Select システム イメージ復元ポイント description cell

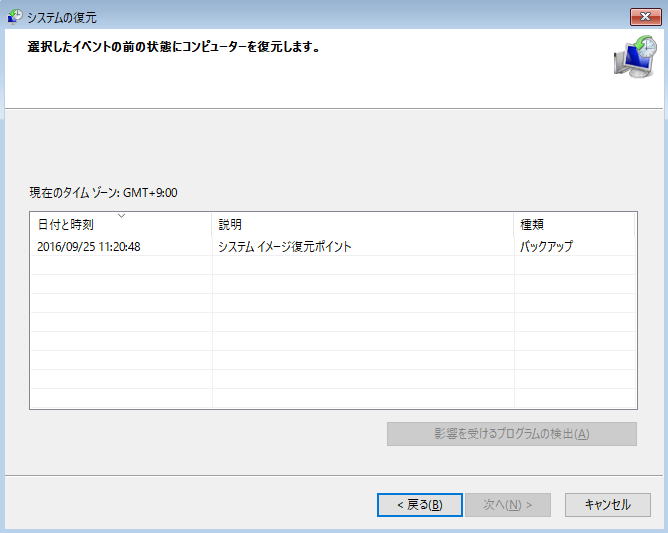pyautogui.click(x=285, y=247)
